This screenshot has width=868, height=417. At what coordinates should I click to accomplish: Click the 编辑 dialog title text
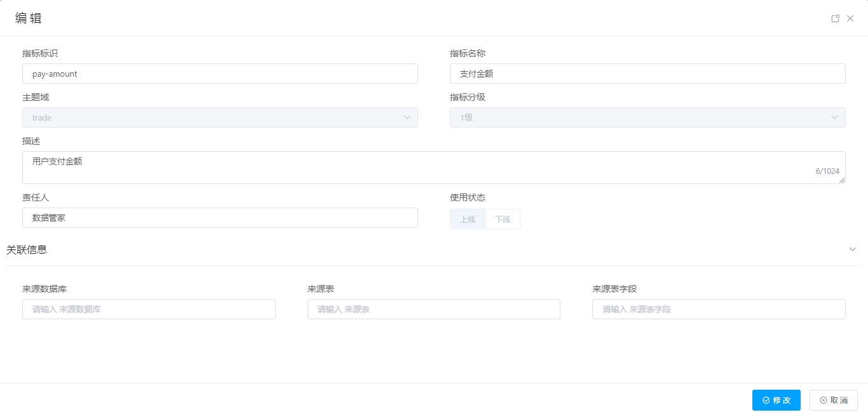[x=29, y=18]
